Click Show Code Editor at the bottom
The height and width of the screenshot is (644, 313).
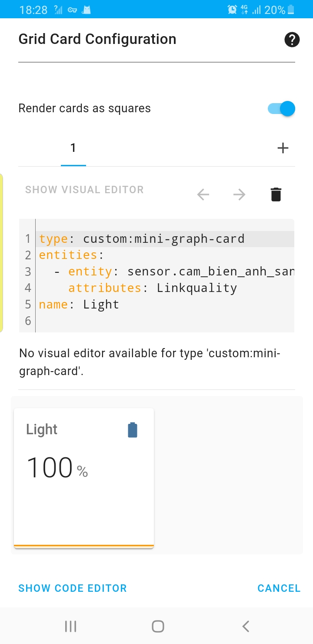72,588
